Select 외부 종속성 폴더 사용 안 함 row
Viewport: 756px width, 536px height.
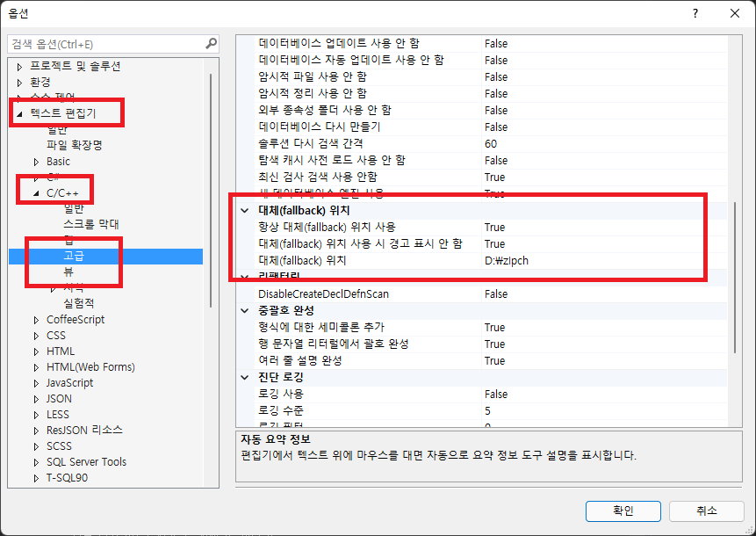pos(492,111)
